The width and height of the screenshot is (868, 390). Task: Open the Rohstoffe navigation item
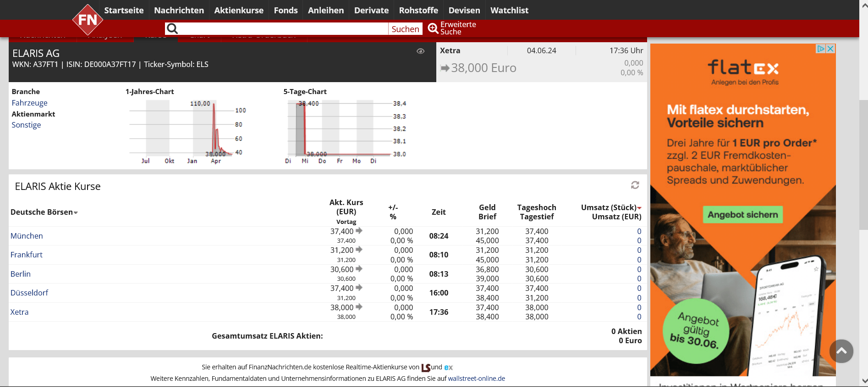click(x=418, y=10)
